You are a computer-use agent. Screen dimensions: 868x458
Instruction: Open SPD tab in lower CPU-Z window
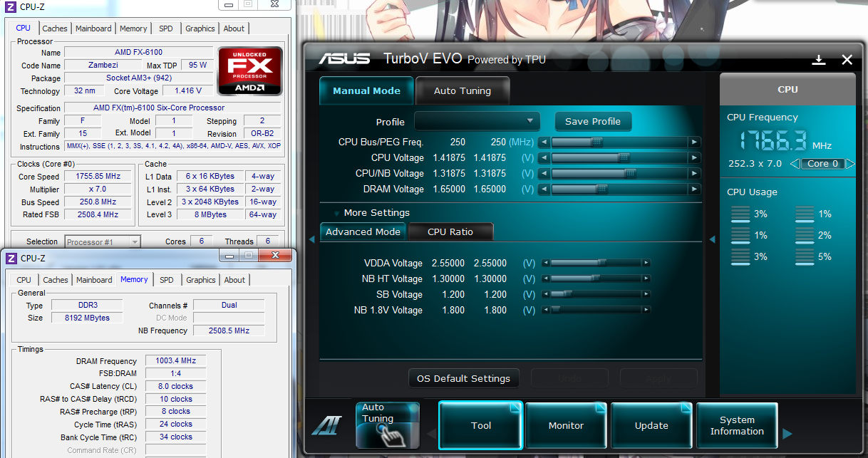(x=167, y=280)
